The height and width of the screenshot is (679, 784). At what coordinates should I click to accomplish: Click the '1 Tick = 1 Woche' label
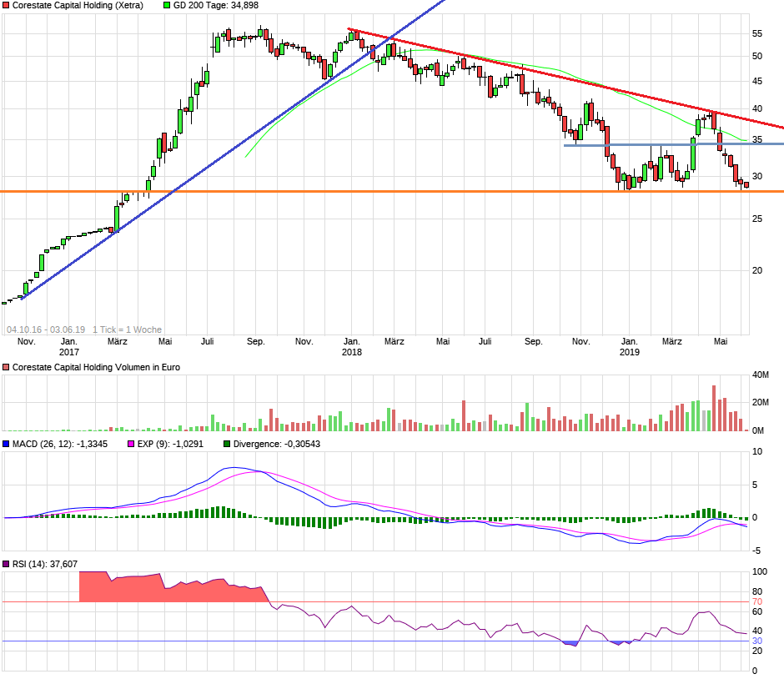127,329
